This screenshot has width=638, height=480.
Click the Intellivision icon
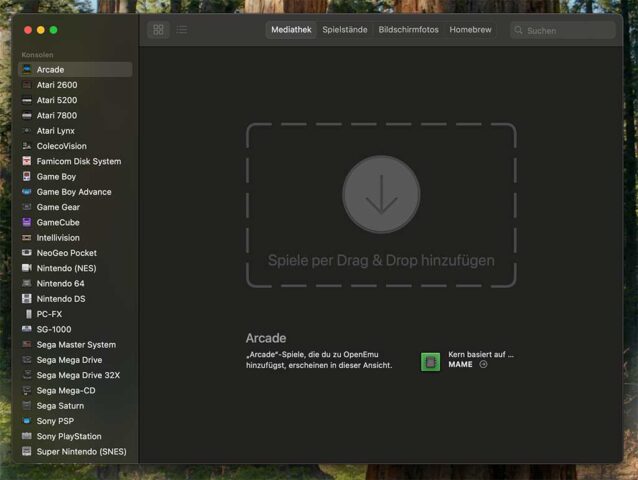27,238
